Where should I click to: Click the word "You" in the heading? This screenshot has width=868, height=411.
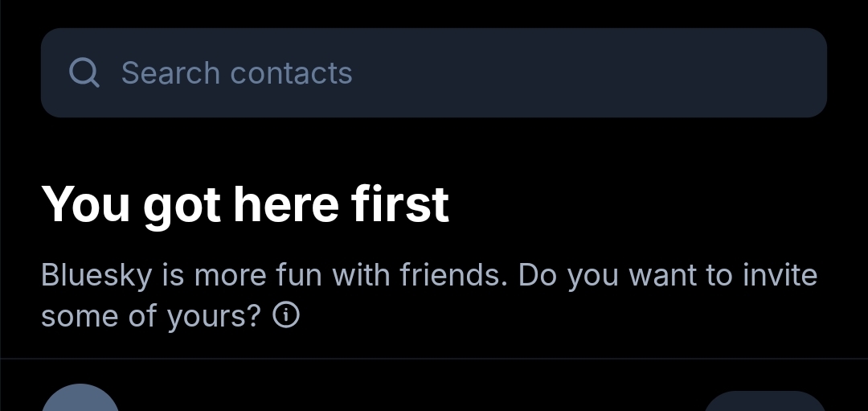86,203
